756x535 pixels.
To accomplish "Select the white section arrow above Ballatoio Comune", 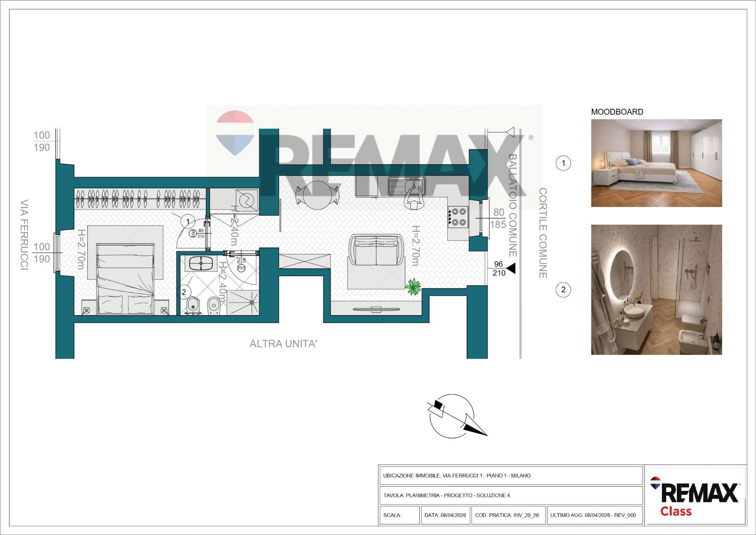I will coord(510,132).
